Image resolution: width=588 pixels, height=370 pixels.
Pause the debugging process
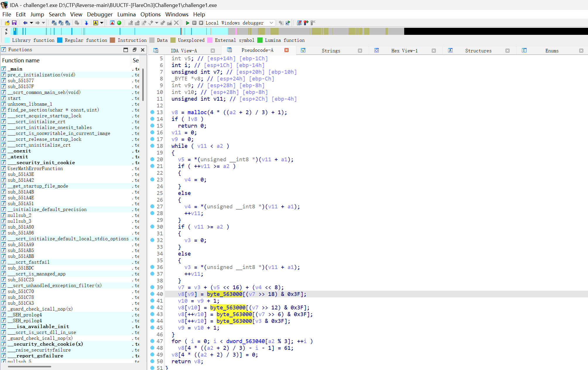(194, 23)
